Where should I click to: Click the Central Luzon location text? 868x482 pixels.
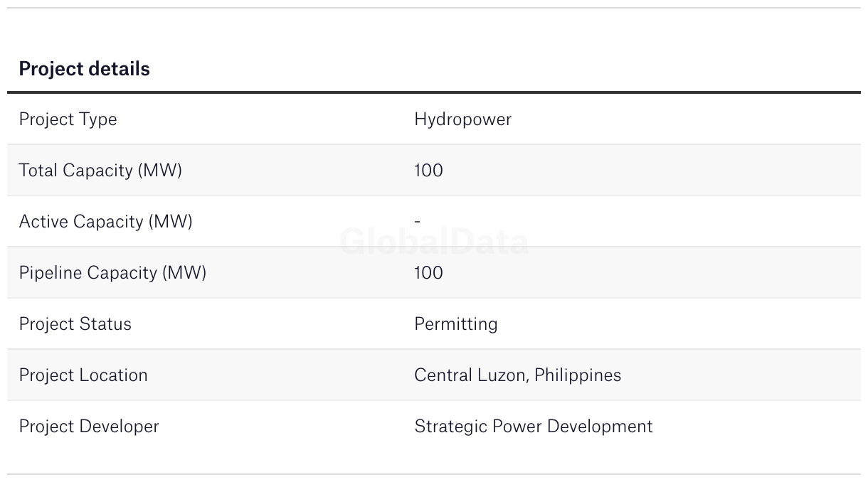pyautogui.click(x=471, y=375)
